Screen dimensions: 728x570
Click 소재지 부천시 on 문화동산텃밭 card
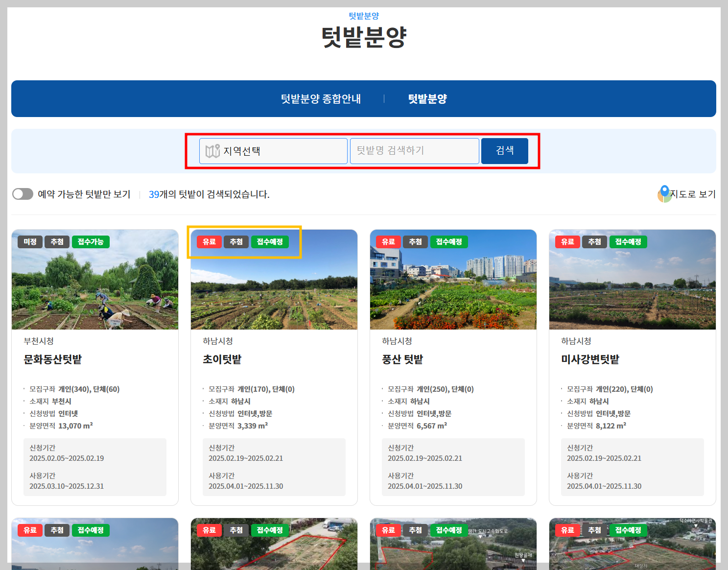[50, 402]
